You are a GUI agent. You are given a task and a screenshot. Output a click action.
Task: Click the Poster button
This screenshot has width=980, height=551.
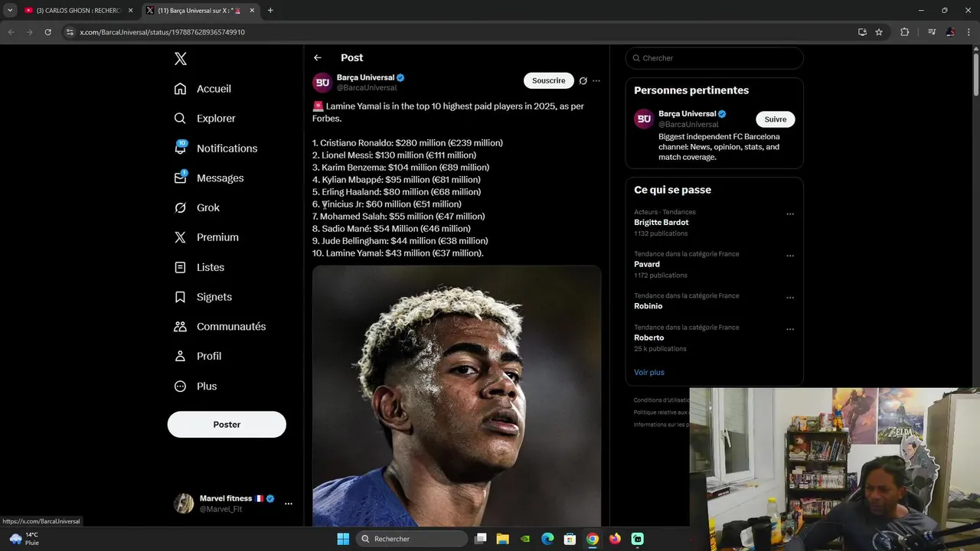click(227, 425)
